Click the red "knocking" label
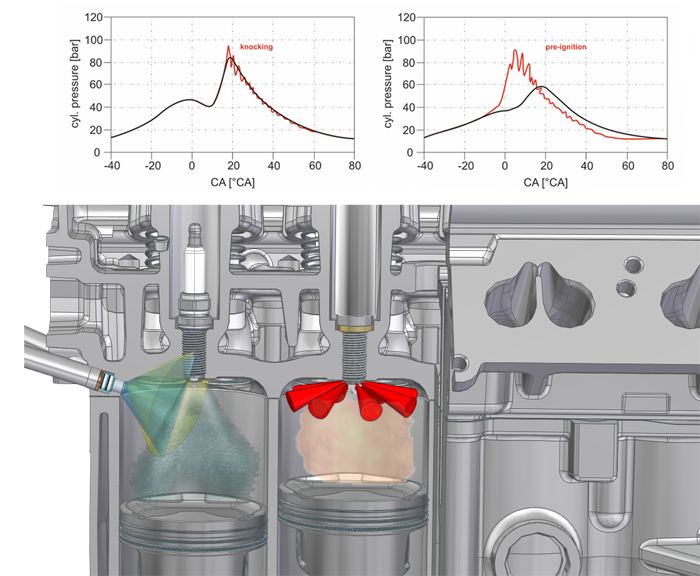700x576 pixels. tap(256, 47)
